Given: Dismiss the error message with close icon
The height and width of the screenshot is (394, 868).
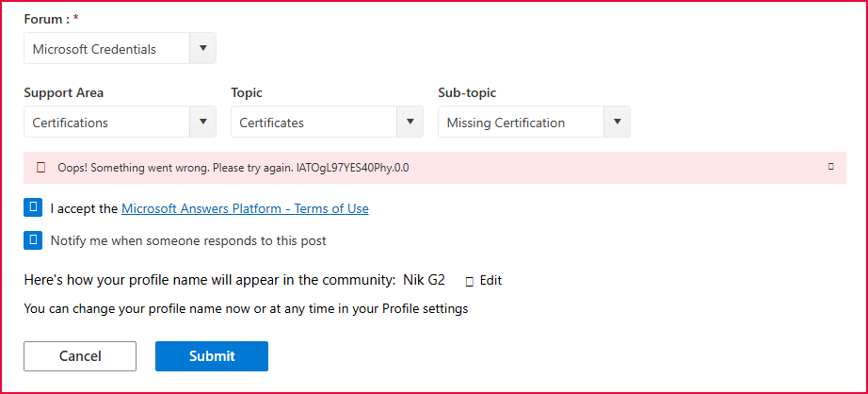Looking at the screenshot, I should pyautogui.click(x=830, y=166).
